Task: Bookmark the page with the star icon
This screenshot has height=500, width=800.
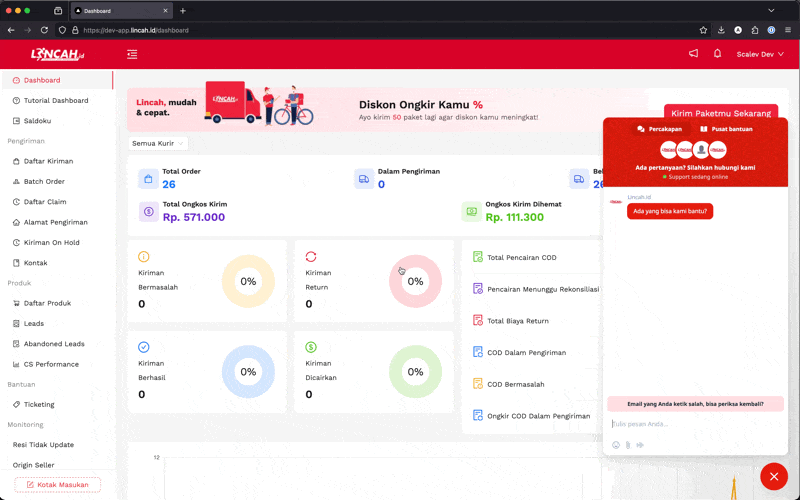Action: [703, 30]
